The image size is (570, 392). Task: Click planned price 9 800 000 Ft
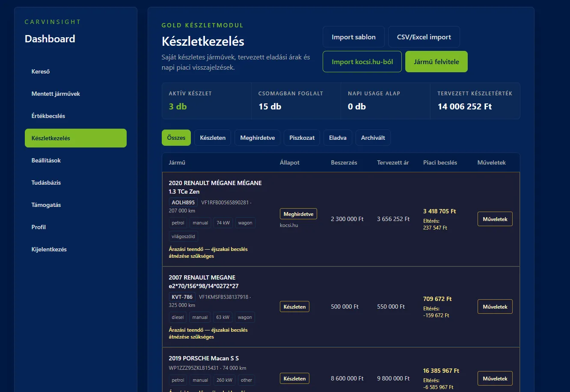click(393, 378)
